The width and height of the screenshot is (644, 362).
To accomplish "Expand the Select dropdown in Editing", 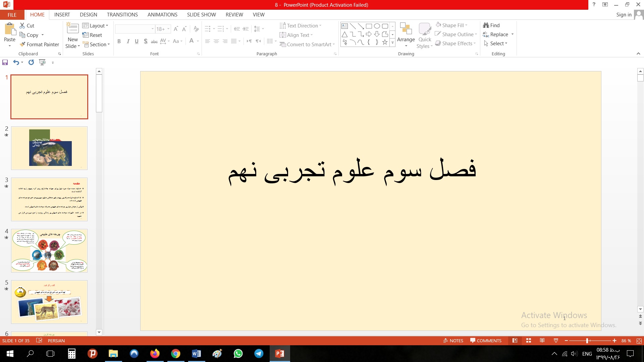I will [496, 44].
